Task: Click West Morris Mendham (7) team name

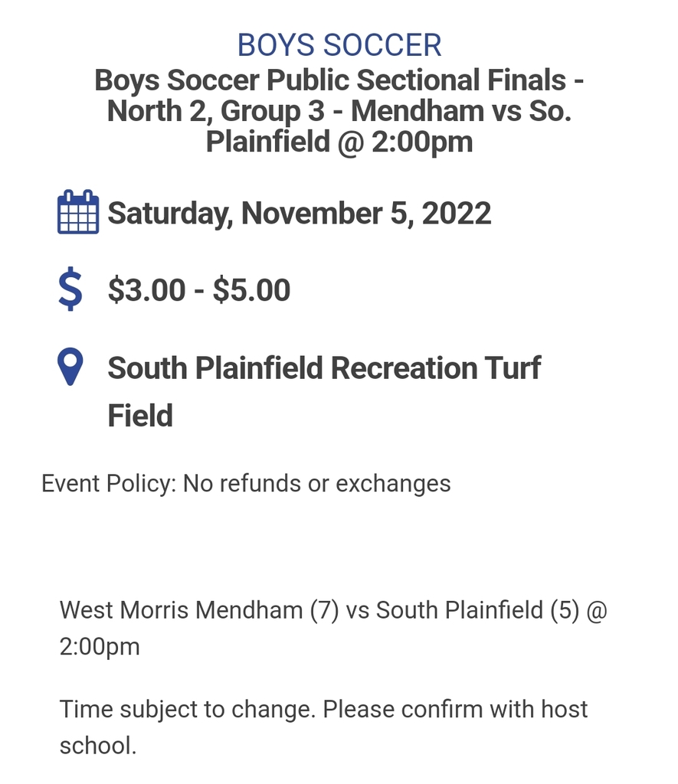Action: (x=199, y=610)
